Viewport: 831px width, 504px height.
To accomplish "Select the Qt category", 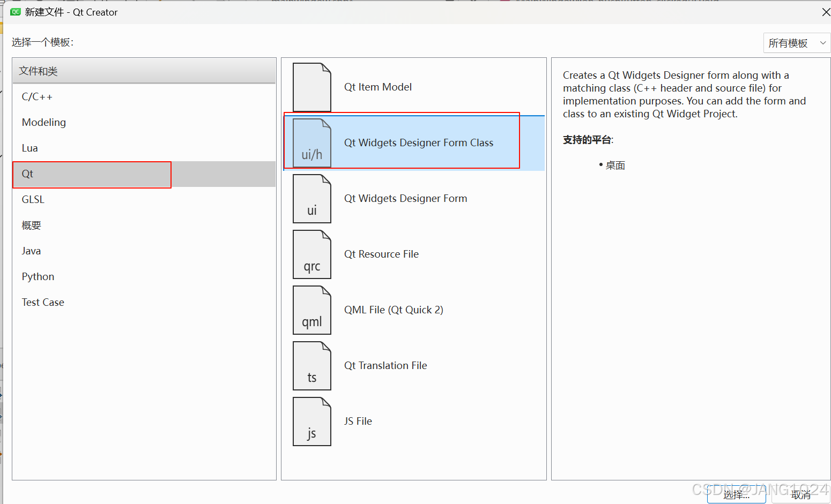I will tap(144, 174).
